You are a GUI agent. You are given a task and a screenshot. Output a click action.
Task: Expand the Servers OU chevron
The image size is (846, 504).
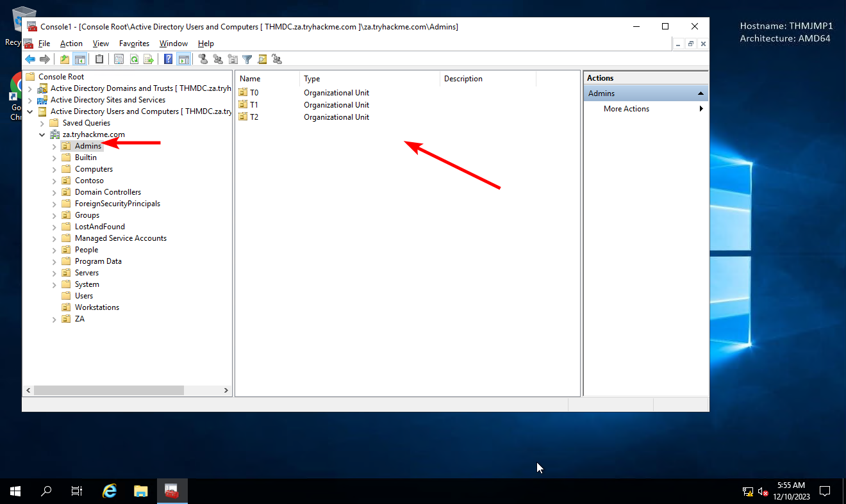point(54,273)
